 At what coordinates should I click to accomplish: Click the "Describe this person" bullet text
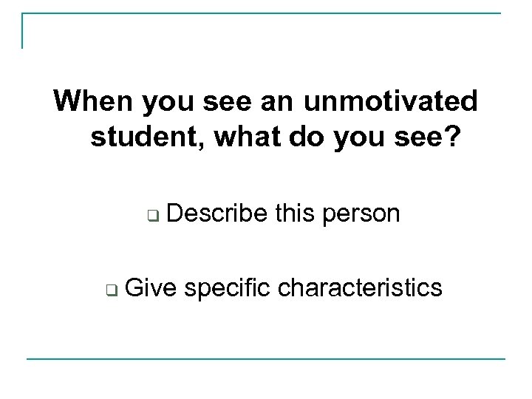click(x=284, y=214)
